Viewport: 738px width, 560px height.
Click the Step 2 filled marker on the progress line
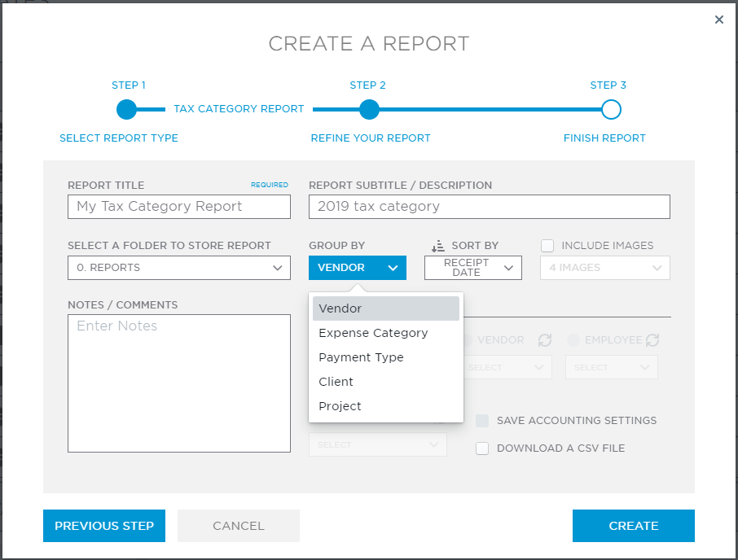coord(369,109)
